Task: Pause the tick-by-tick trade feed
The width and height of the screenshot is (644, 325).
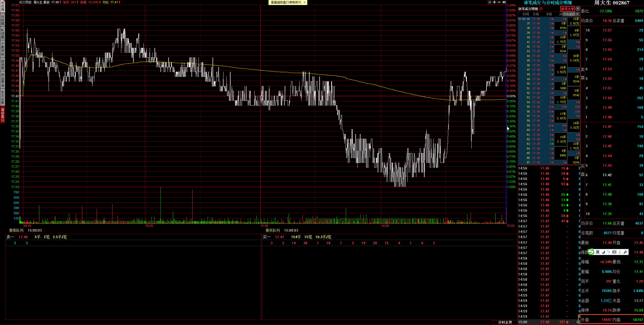Action: (x=578, y=9)
